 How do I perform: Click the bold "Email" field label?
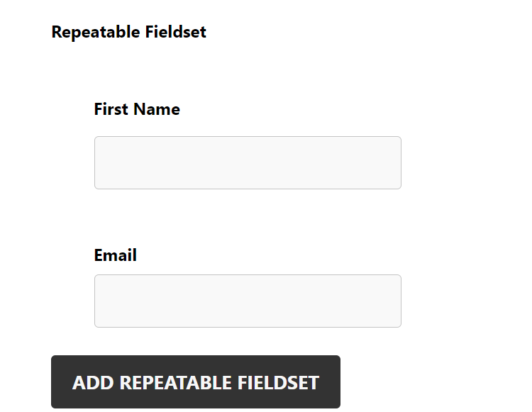[116, 255]
